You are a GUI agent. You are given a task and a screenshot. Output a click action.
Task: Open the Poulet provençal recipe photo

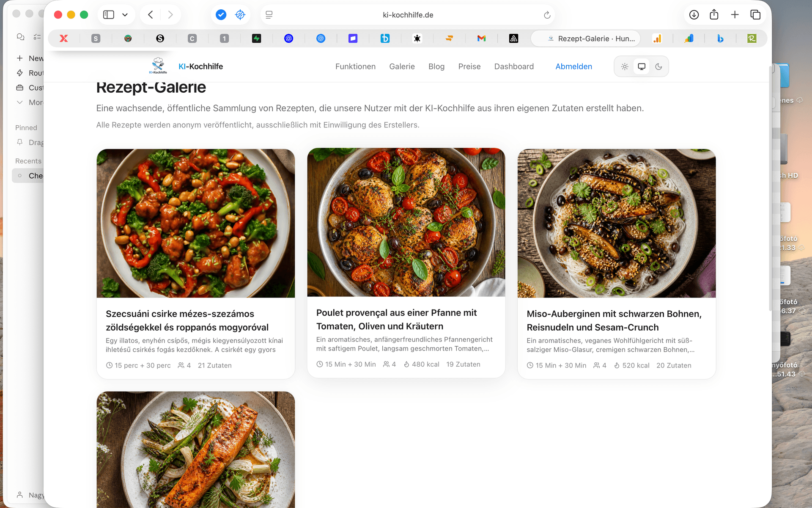[406, 222]
